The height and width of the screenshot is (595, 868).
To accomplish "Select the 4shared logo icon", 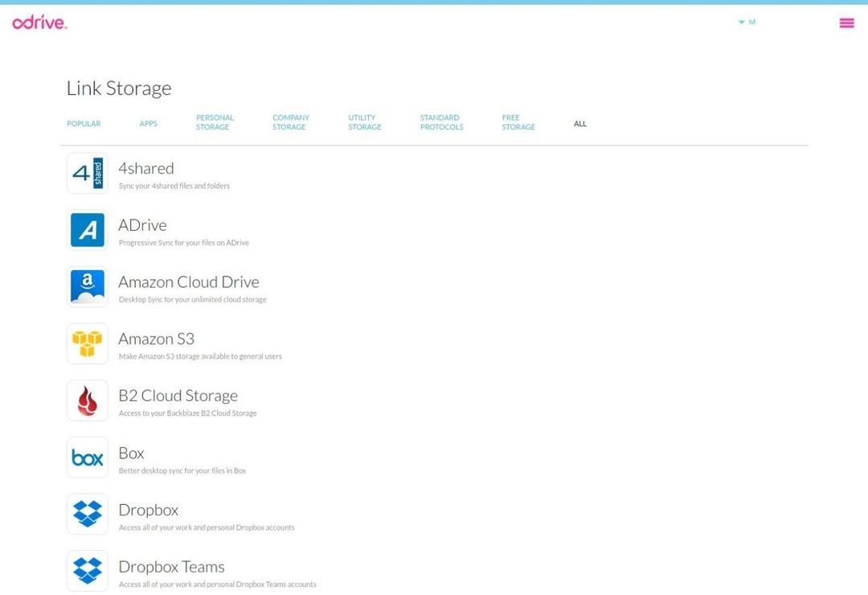I will point(88,173).
